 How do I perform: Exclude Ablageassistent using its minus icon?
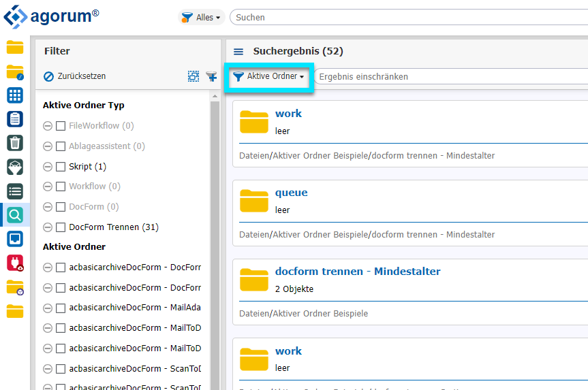[48, 146]
